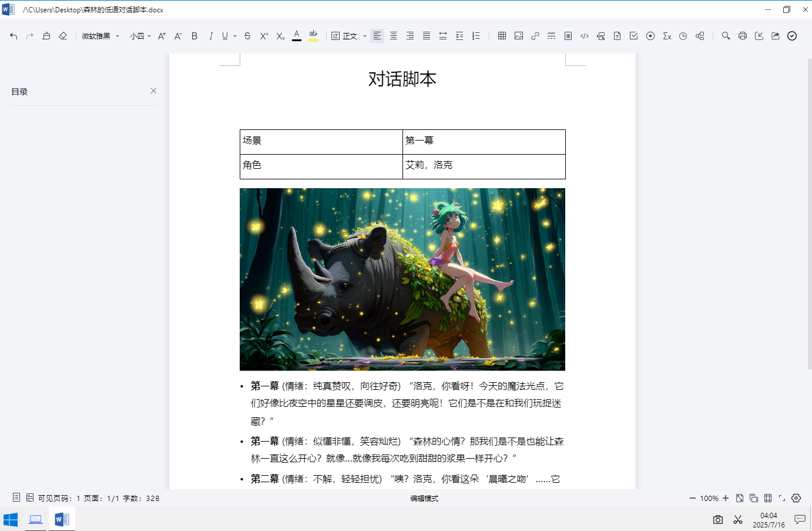Zoom out with the minus button
Viewport: 812px width, 531px height.
[x=692, y=498]
